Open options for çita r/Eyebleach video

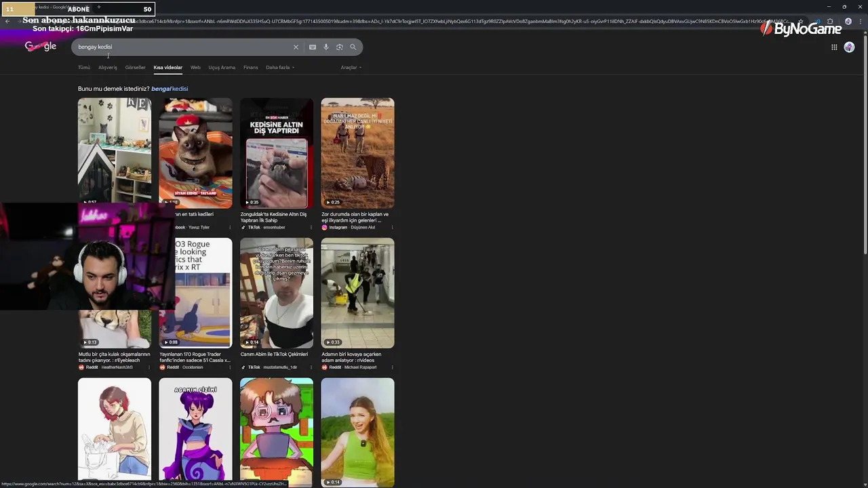click(x=149, y=367)
